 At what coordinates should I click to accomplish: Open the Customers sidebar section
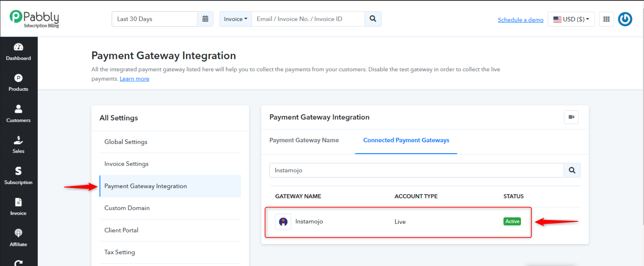coord(18,114)
